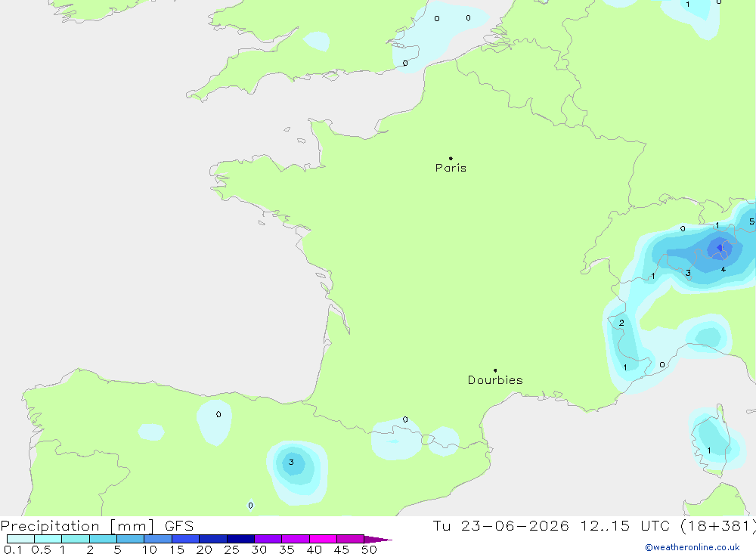Click the Dourbies location dot marker
Image resolution: width=756 pixels, height=554 pixels.
[495, 370]
